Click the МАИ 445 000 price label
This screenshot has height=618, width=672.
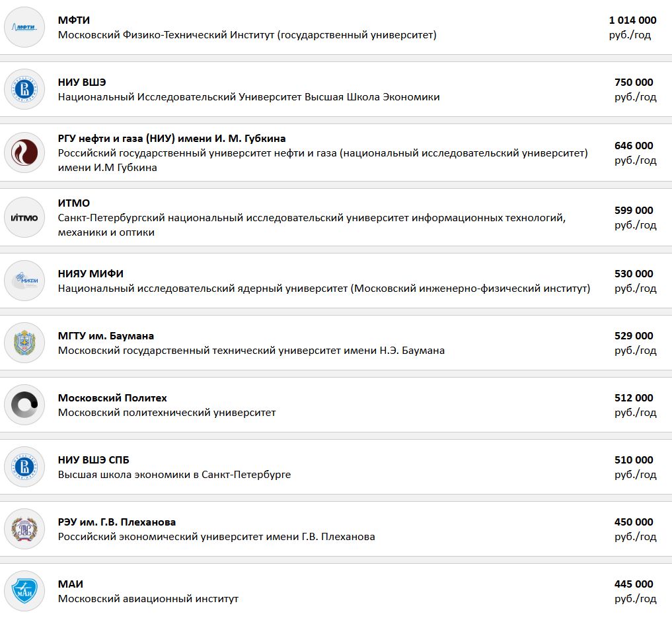pyautogui.click(x=635, y=591)
